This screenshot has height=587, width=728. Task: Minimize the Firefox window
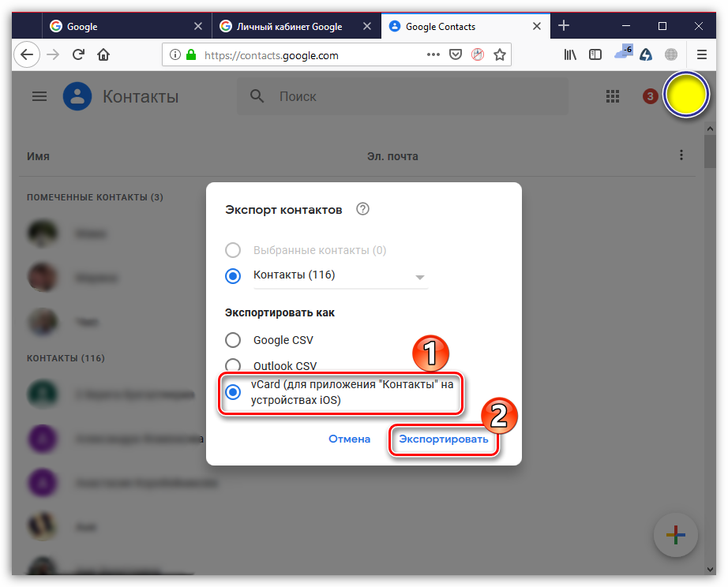[626, 26]
